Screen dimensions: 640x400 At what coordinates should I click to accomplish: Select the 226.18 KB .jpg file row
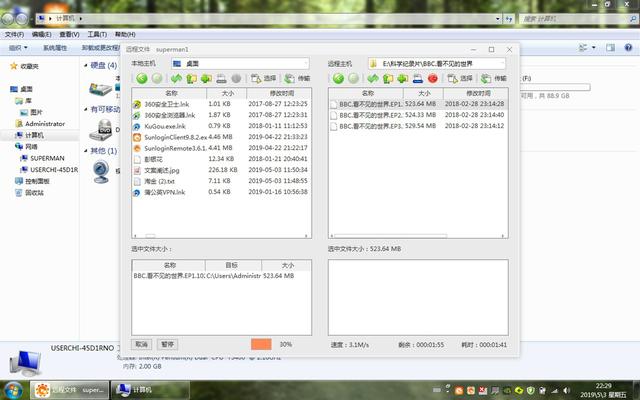pos(221,170)
